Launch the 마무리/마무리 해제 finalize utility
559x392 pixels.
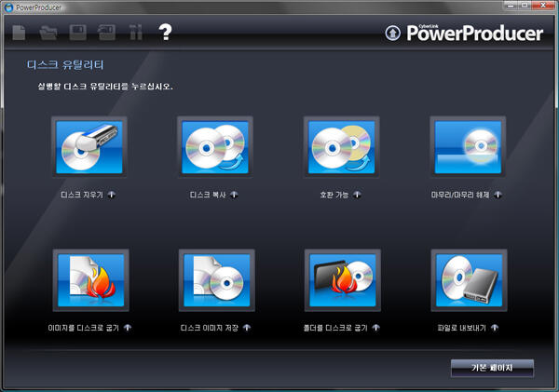tap(468, 147)
